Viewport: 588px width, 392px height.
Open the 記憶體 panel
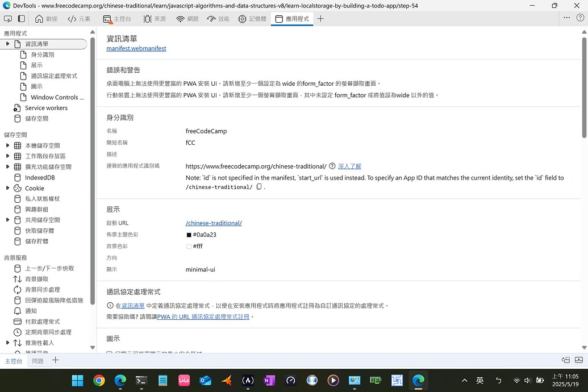[x=251, y=19]
